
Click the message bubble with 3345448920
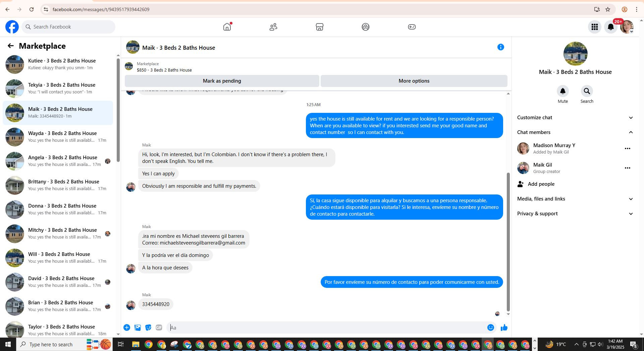pos(156,304)
